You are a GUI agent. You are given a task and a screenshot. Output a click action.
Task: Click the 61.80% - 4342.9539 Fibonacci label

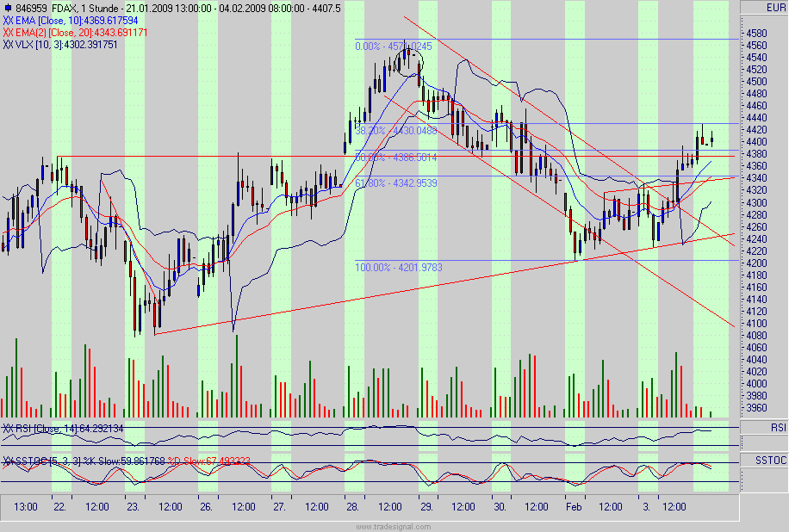(397, 184)
